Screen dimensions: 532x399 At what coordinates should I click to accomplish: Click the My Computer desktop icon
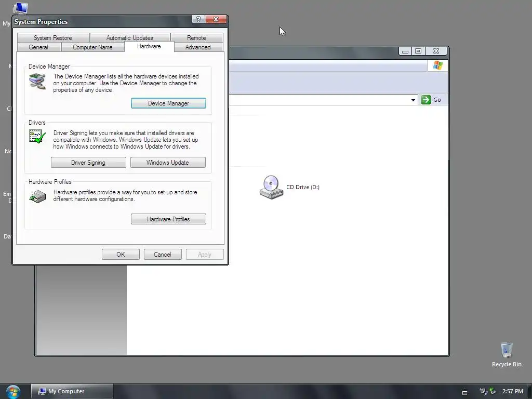[20, 8]
